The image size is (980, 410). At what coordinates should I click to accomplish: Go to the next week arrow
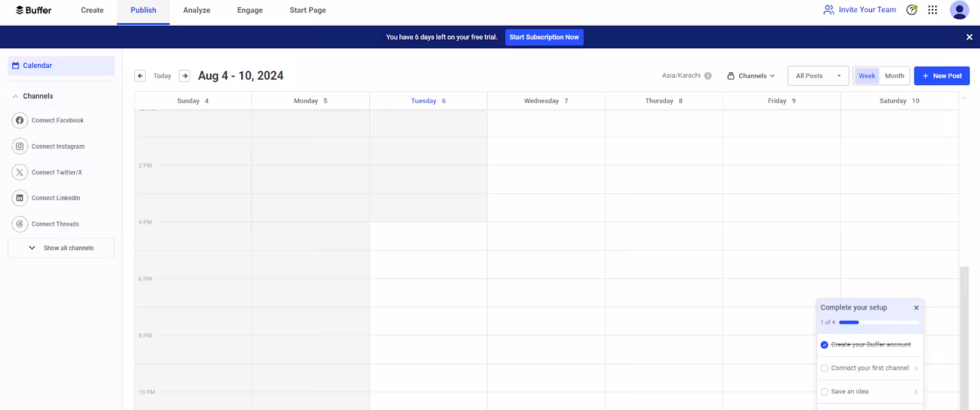point(184,76)
